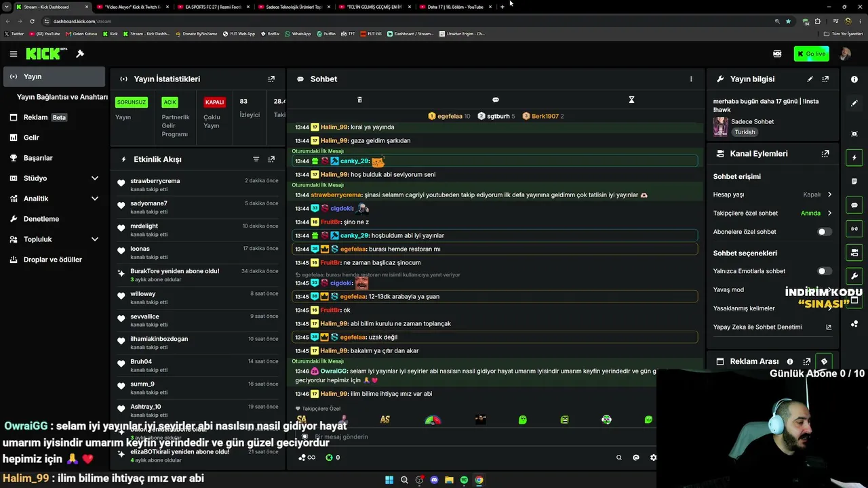Expand the Topluluk sidebar section
The height and width of the screenshot is (488, 868).
[x=95, y=239]
